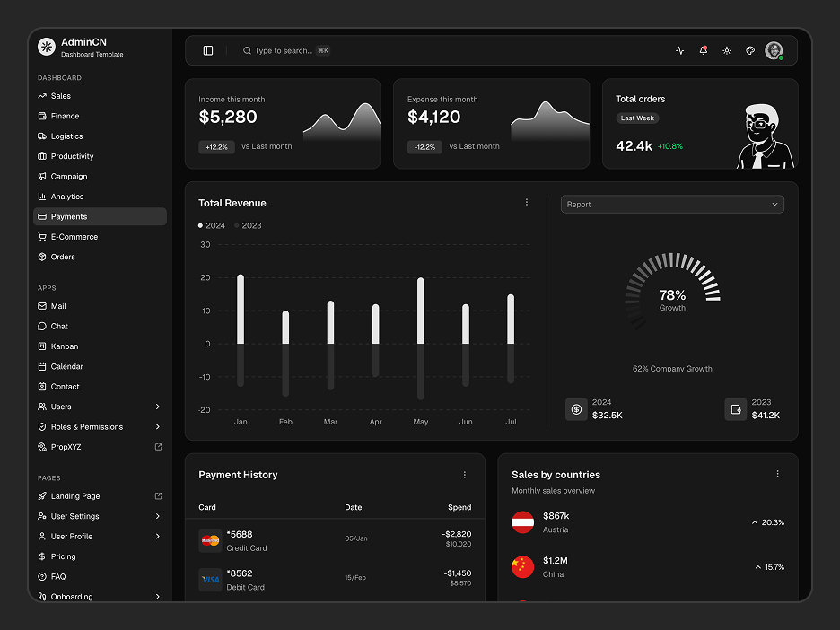Click the Pricing dollar icon
840x630 pixels.
click(42, 556)
